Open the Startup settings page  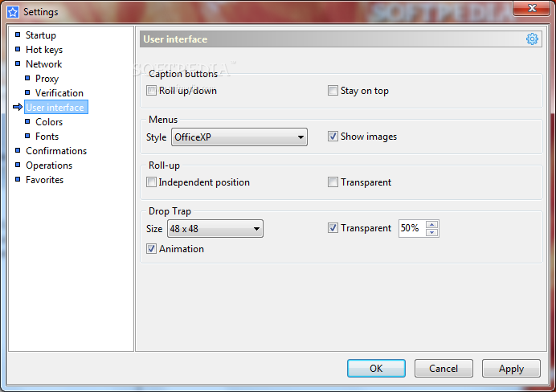tap(41, 35)
